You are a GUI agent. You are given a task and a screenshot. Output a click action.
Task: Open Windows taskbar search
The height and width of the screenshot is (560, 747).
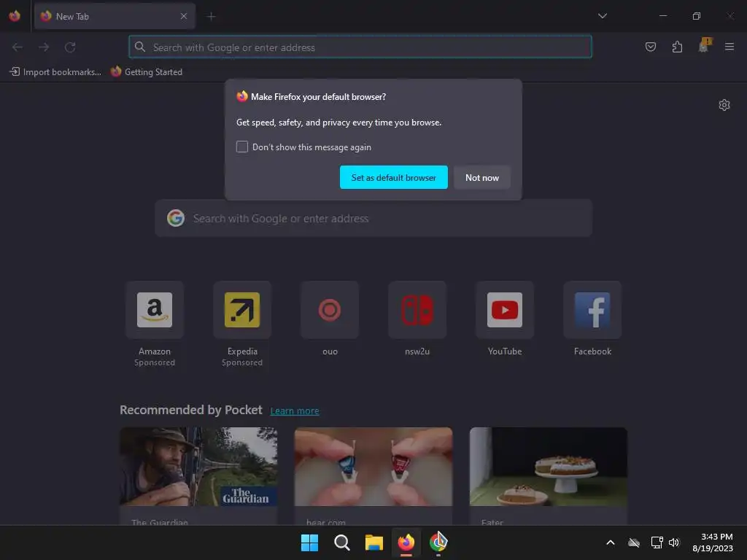click(x=341, y=542)
